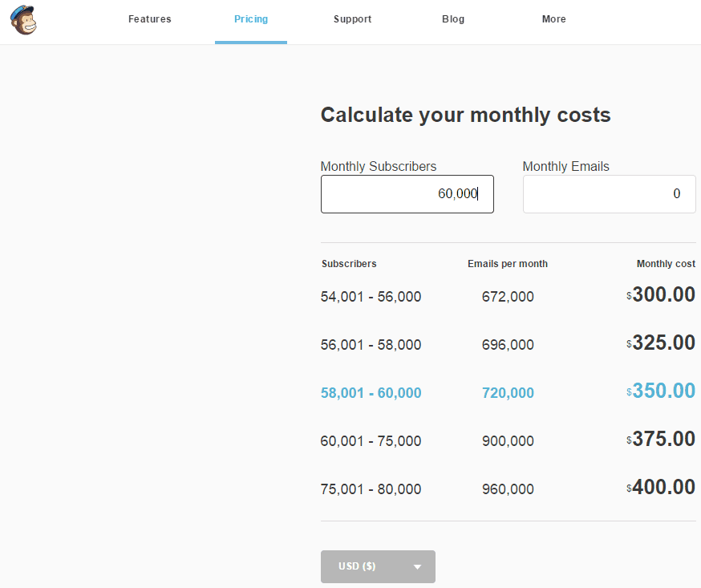The width and height of the screenshot is (701, 588).
Task: Click the dropdown arrow beside USD ($)
Action: pyautogui.click(x=418, y=566)
